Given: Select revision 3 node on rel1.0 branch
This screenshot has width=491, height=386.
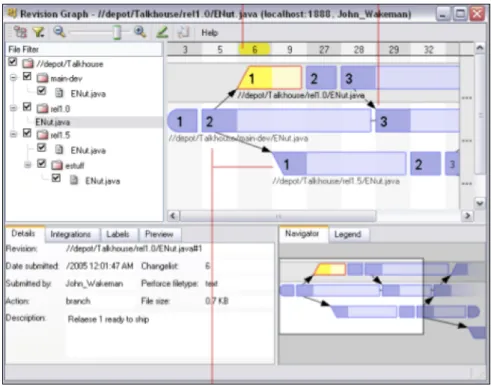Looking at the screenshot, I should point(400,78).
